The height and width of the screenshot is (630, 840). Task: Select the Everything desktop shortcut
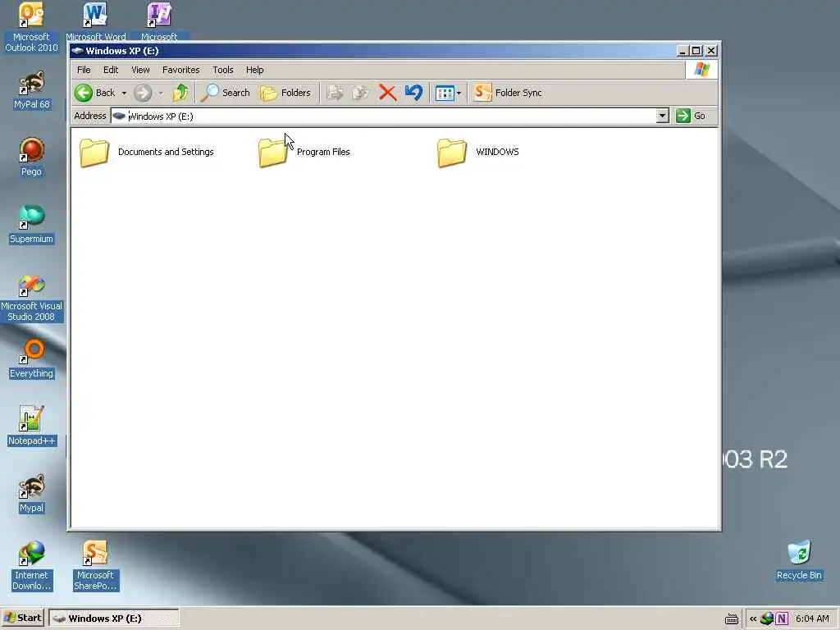click(x=31, y=359)
